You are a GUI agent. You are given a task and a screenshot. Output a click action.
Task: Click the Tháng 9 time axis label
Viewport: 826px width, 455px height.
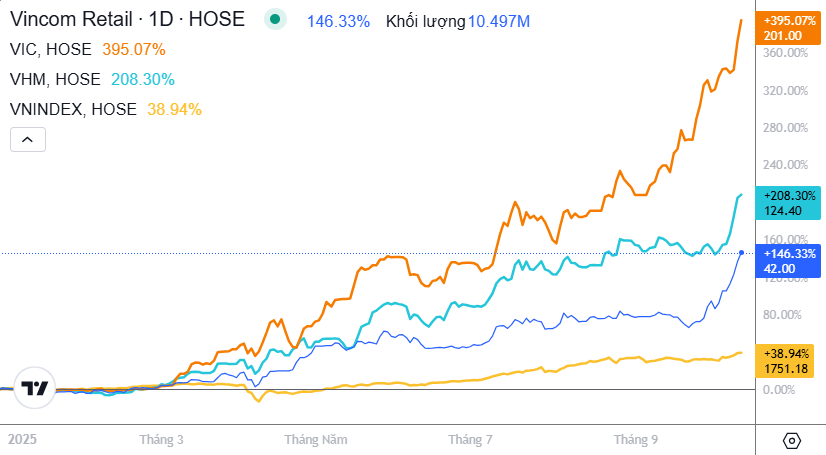[x=636, y=439]
